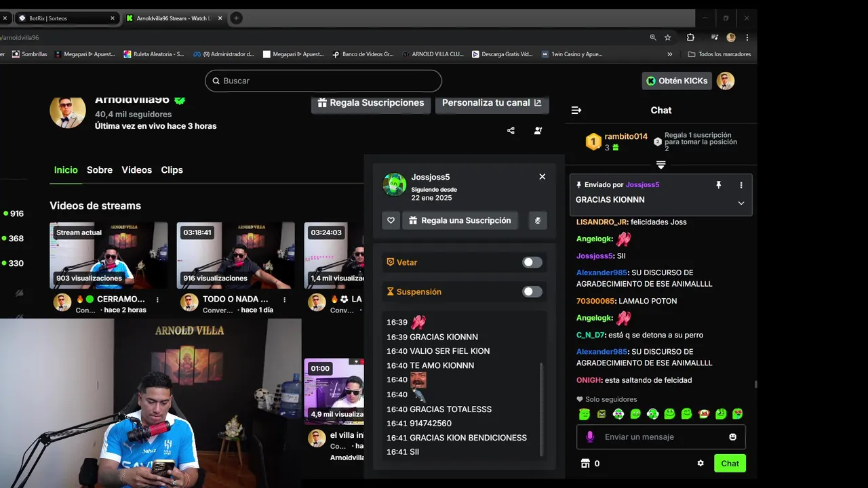Screen dimensions: 868x488
Task: Bookmark this page with the star icon
Action: pyautogui.click(x=668, y=37)
